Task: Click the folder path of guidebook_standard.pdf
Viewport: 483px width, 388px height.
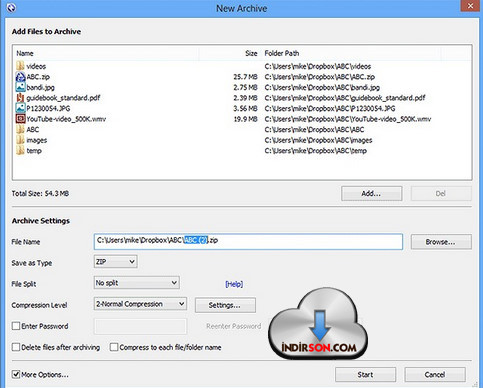Action: click(345, 98)
